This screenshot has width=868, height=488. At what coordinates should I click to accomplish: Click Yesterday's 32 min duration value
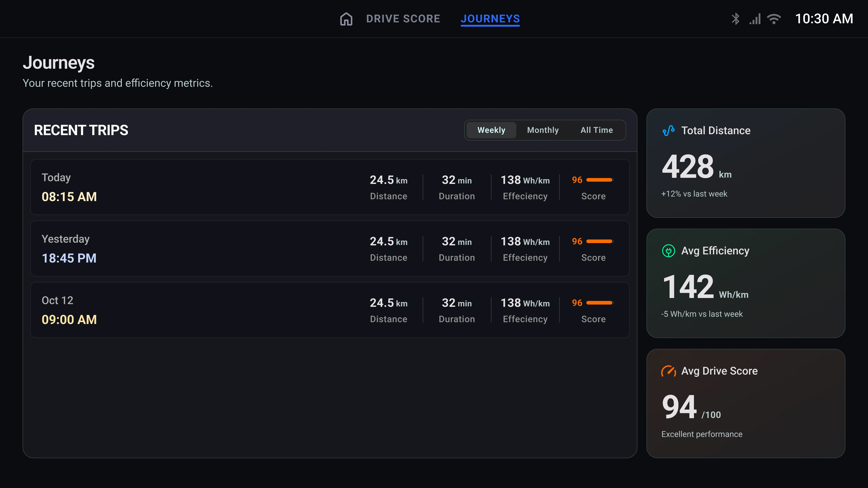[x=457, y=242]
